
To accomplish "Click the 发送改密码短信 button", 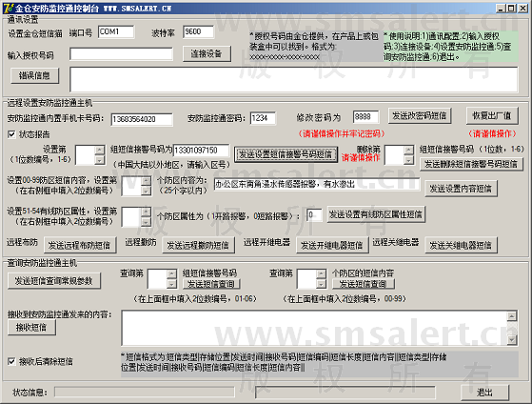I will [420, 115].
